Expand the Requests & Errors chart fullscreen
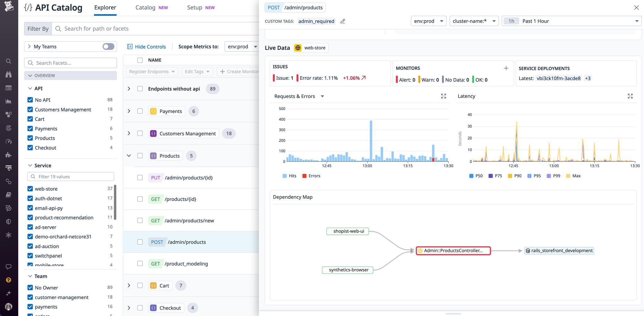Image resolution: width=644 pixels, height=316 pixels. (x=443, y=96)
